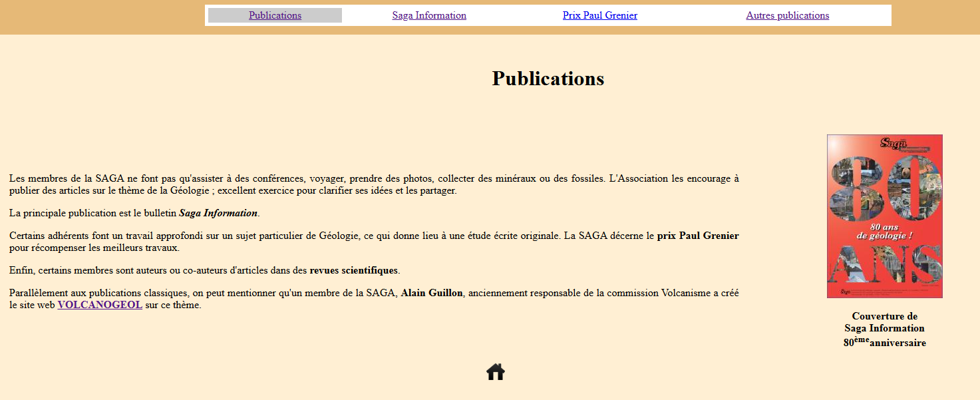Click the "Couverture de Saga Information" caption
Image resolution: width=980 pixels, height=400 pixels.
click(x=884, y=322)
